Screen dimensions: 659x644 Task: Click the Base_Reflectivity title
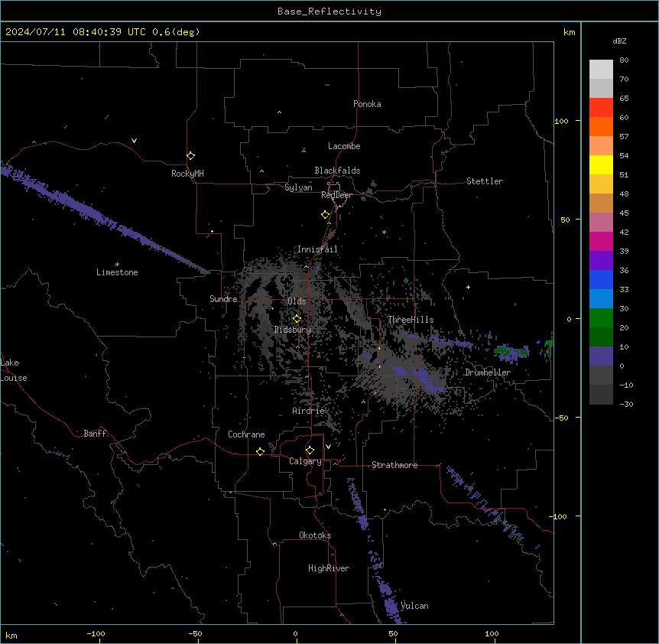pyautogui.click(x=329, y=11)
